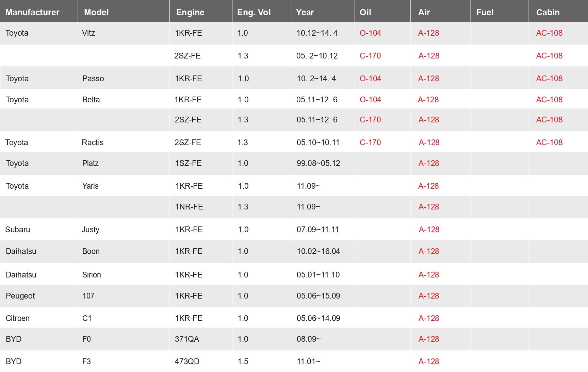Viewport: 588px width, 372px height.
Task: Click the Cabin column header
Action: pos(548,13)
